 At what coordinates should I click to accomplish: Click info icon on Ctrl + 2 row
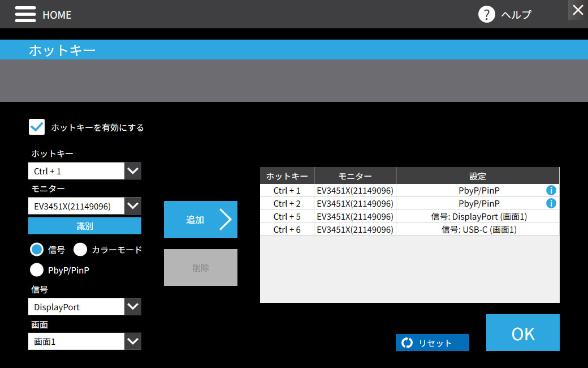pos(551,203)
